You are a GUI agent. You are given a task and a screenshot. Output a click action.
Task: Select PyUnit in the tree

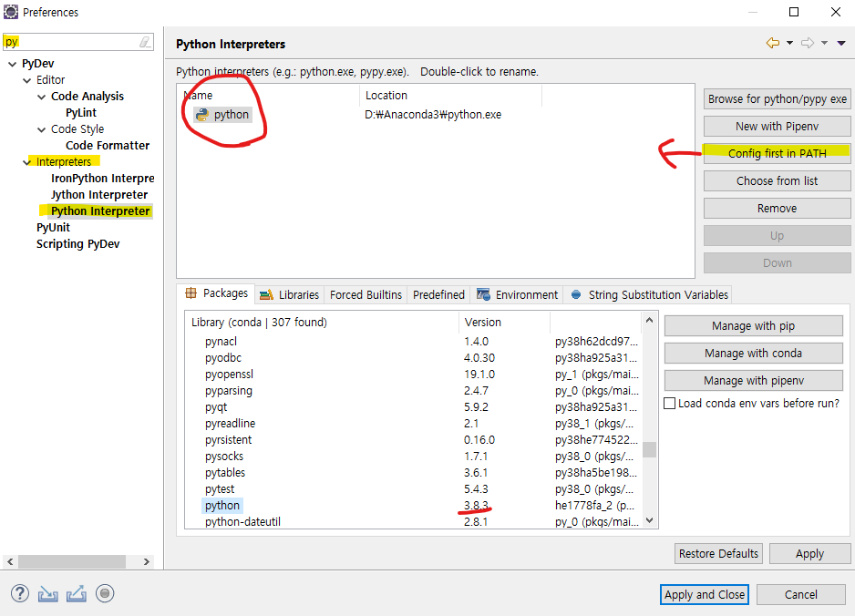click(x=54, y=227)
